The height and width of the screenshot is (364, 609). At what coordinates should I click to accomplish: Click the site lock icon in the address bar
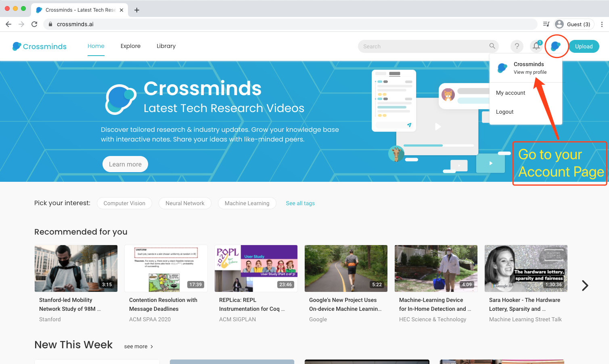pos(50,24)
